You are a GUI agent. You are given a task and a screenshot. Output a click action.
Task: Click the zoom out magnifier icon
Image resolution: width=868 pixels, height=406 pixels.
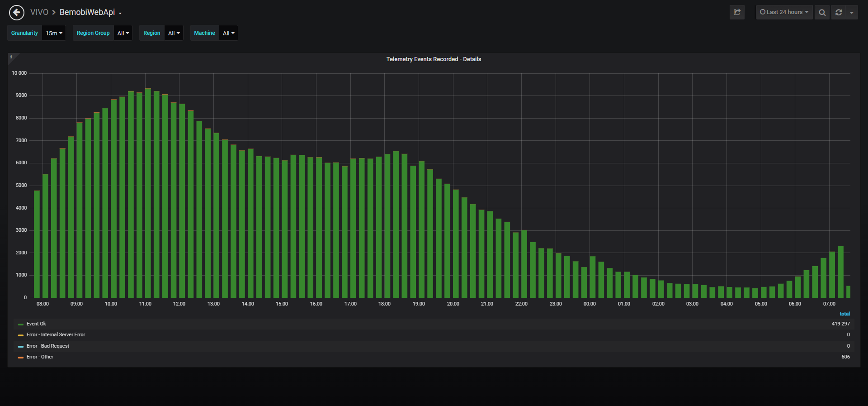tap(822, 12)
